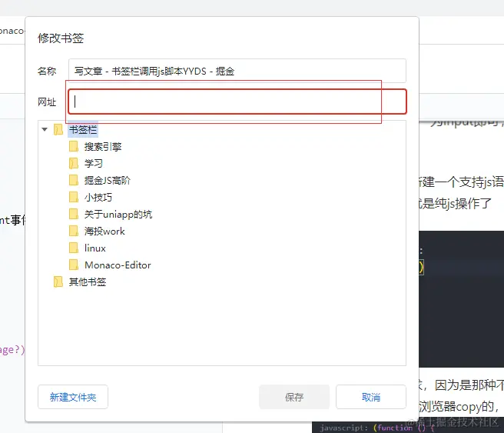504x433 pixels.
Task: Click the empty 网址 URL input field
Action: pyautogui.click(x=237, y=102)
